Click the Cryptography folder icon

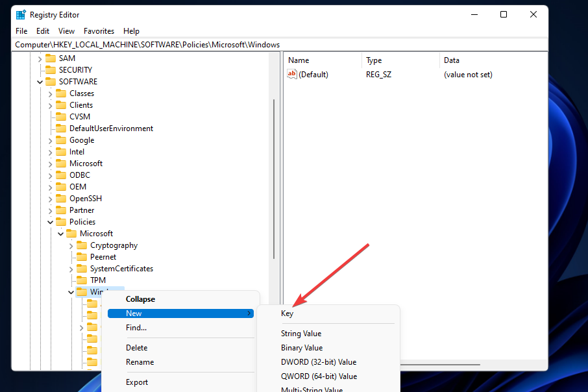tap(81, 245)
